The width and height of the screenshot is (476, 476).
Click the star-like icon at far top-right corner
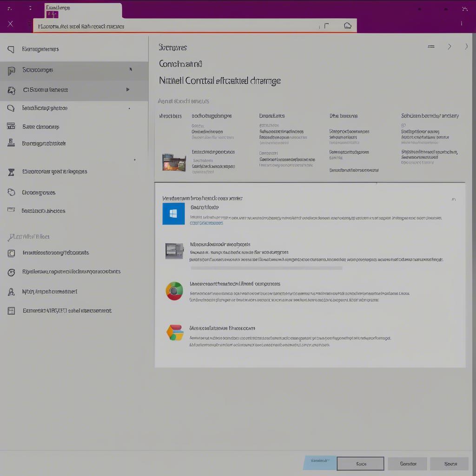(464, 9)
